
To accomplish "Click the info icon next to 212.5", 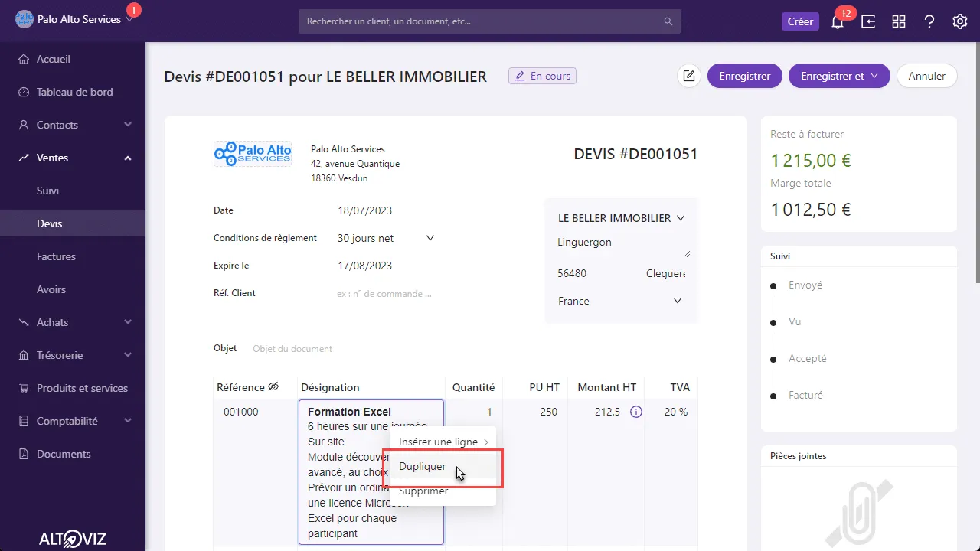I will click(x=635, y=412).
